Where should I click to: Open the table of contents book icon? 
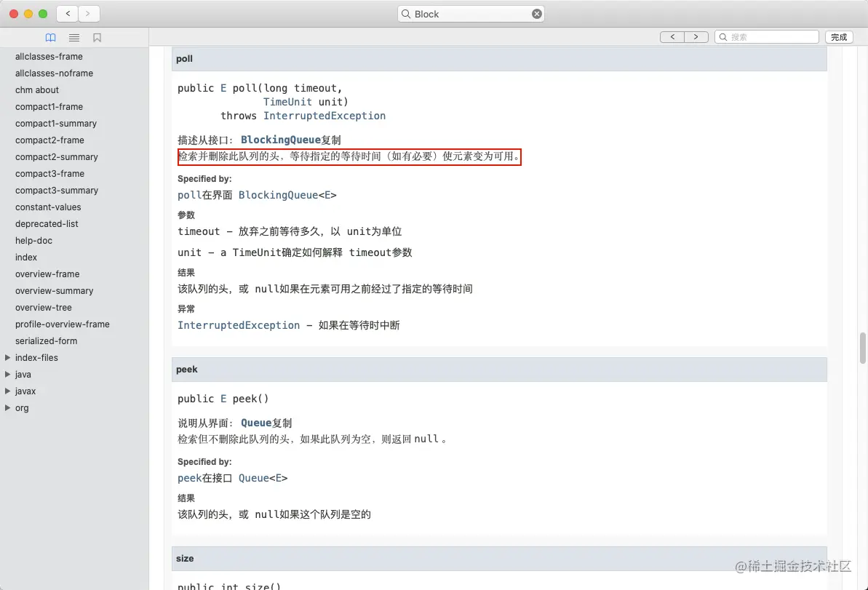pos(50,37)
